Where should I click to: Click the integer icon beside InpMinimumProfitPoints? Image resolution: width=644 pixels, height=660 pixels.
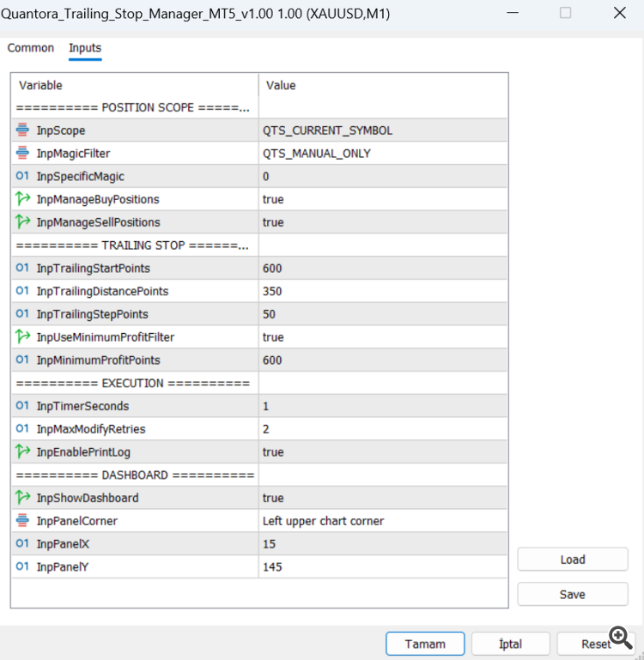(22, 360)
